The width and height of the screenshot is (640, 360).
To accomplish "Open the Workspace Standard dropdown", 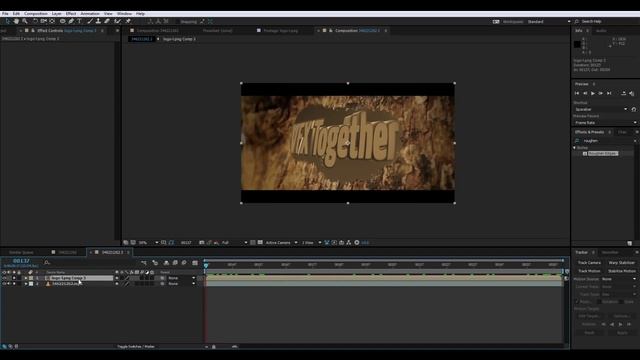I will pos(549,22).
